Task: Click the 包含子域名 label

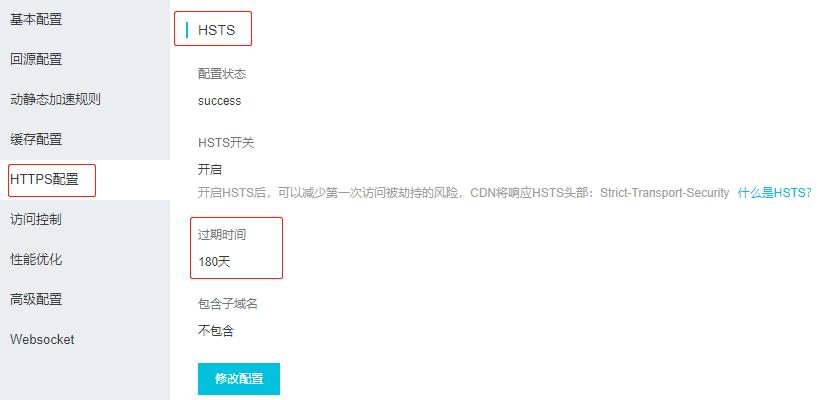Action: click(228, 304)
